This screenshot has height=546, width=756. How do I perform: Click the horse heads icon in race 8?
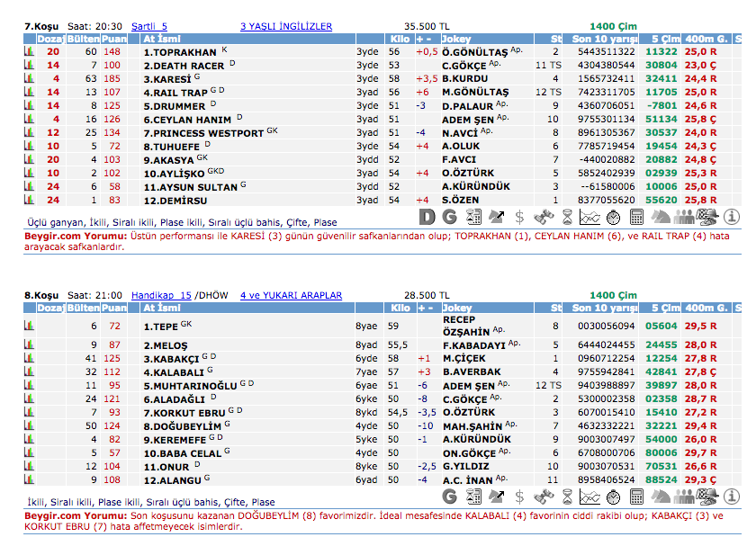660,496
